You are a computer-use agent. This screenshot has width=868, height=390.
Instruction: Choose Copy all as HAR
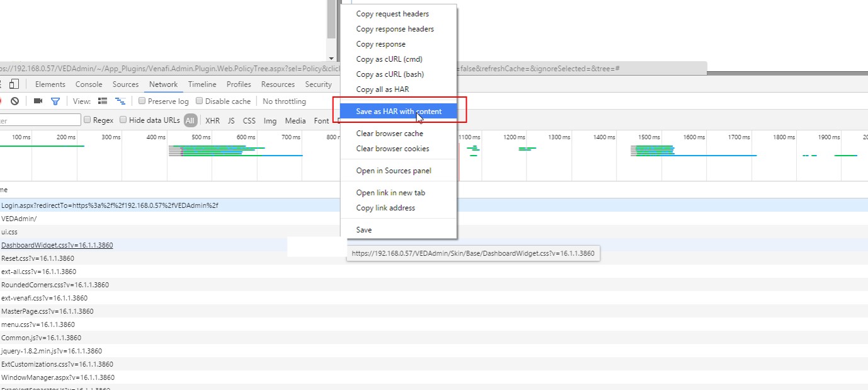click(x=399, y=89)
